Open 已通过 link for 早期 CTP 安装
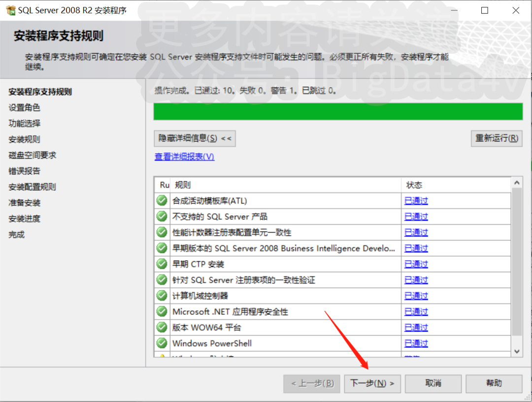The width and height of the screenshot is (532, 402). click(416, 264)
